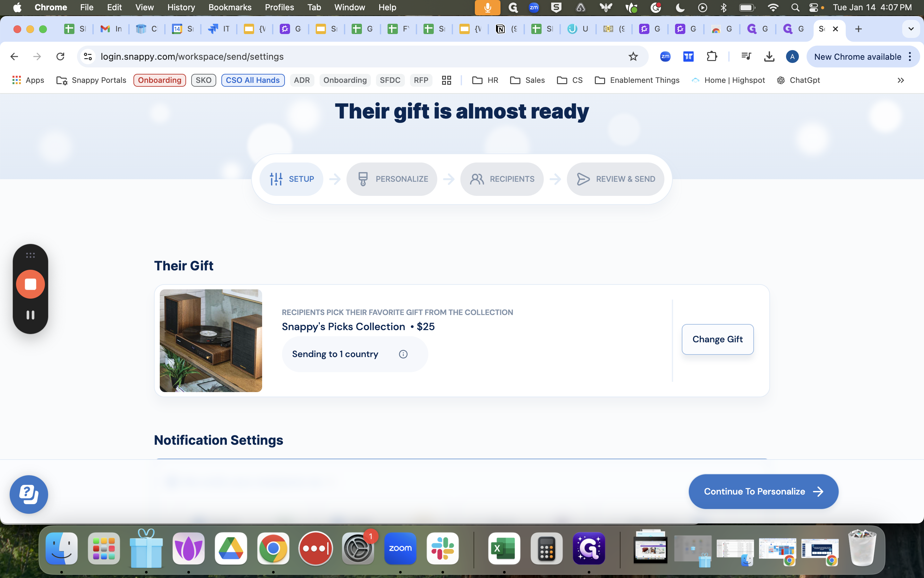Open a new browser tab
The width and height of the screenshot is (924, 578).
pos(858,29)
